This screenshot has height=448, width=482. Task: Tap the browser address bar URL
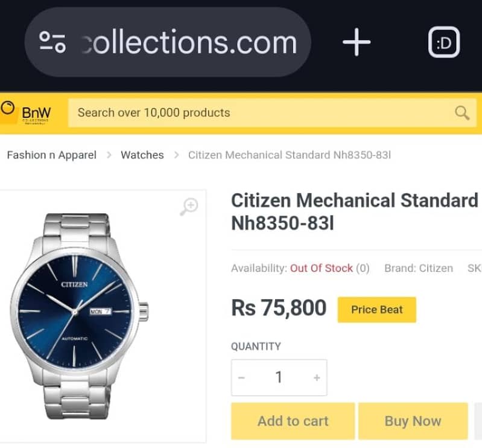[189, 42]
